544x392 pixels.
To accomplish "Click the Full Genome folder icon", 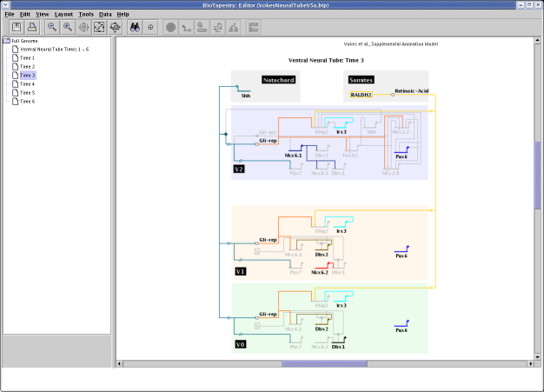I will pos(7,41).
